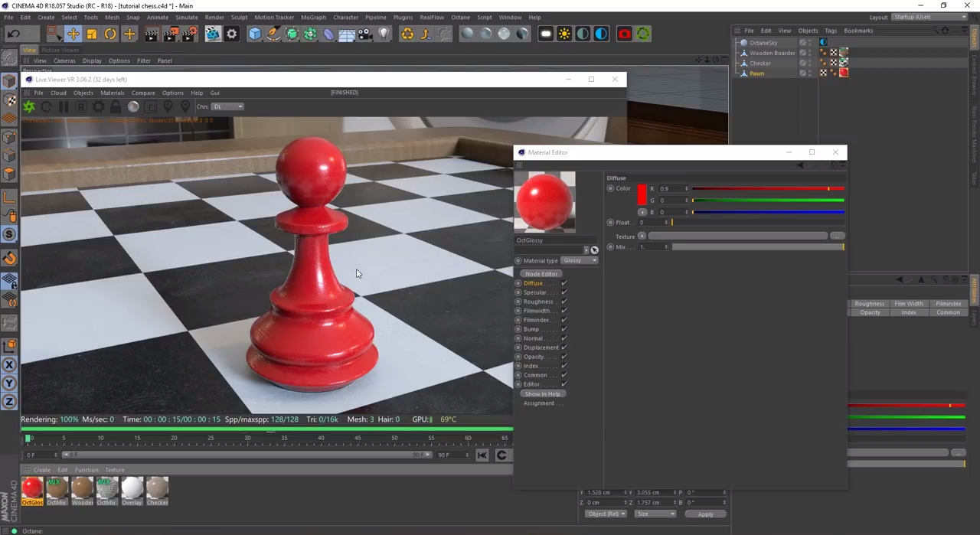The height and width of the screenshot is (535, 980).
Task: Open the Spline Pen tool
Action: click(x=273, y=34)
